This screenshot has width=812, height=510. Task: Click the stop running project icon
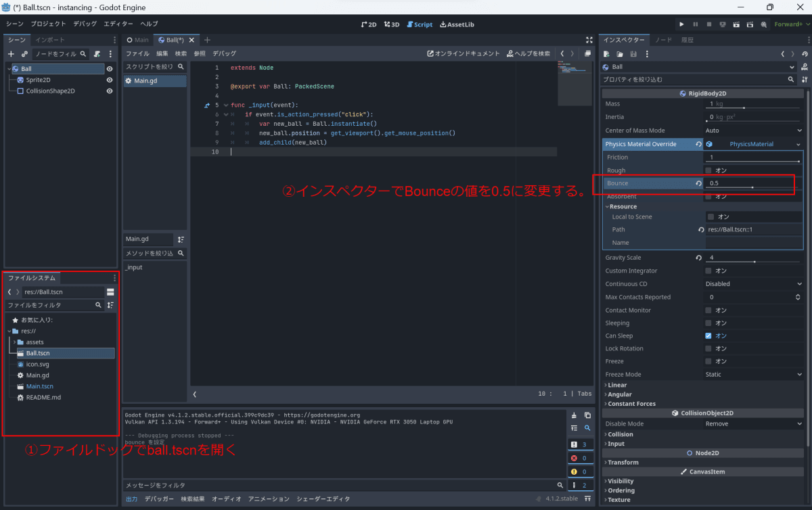click(x=709, y=24)
